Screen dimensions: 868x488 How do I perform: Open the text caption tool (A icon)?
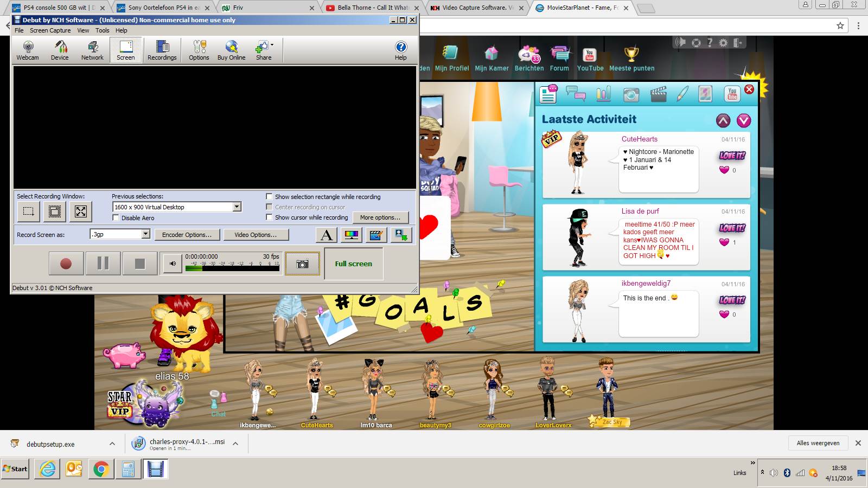coord(327,235)
